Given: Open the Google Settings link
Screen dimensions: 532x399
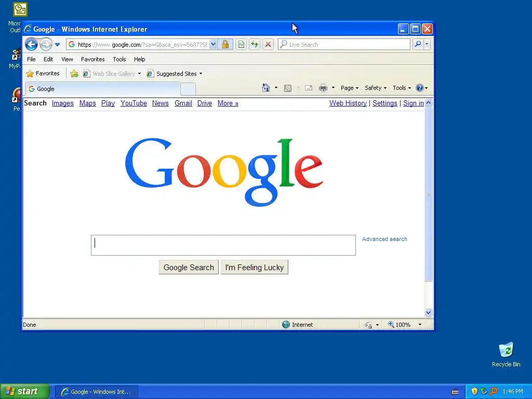Looking at the screenshot, I should click(385, 103).
